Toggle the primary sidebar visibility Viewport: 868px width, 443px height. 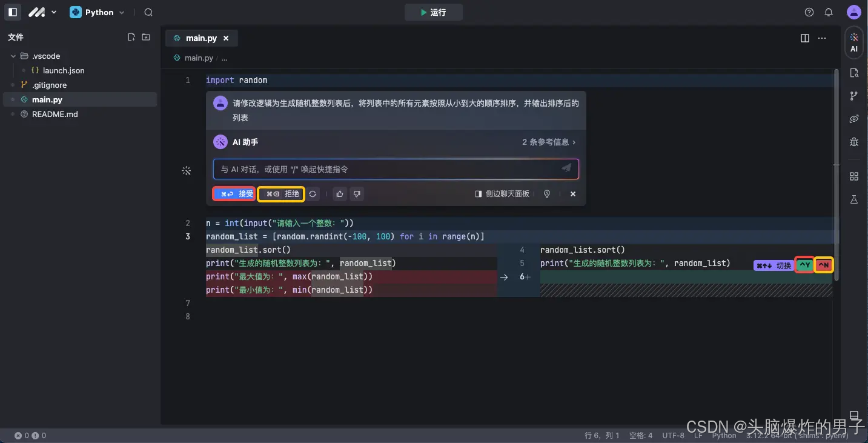(x=12, y=12)
